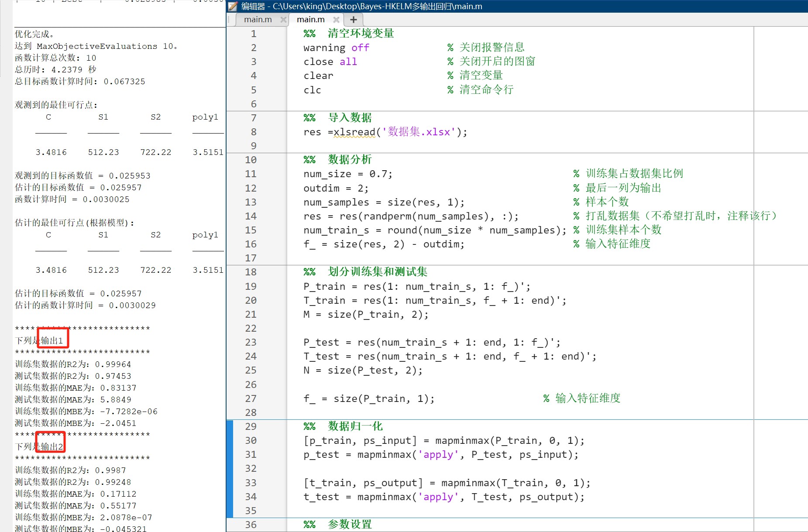The image size is (808, 532).
Task: Click the P_train assignment on line 19
Action: (417, 286)
